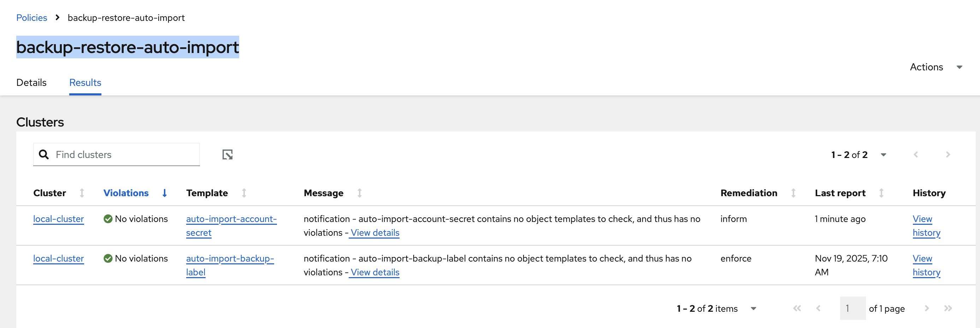Sort table by Message column
Image resolution: width=980 pixels, height=328 pixels.
[359, 193]
